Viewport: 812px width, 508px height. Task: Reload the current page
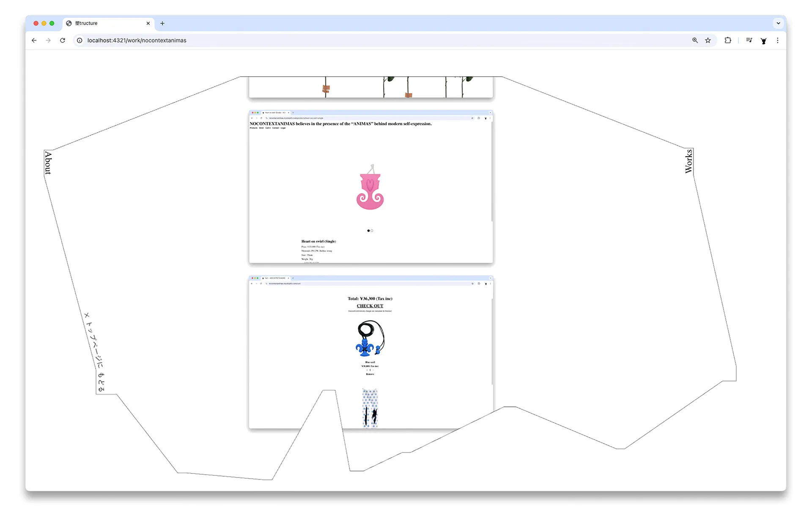63,40
